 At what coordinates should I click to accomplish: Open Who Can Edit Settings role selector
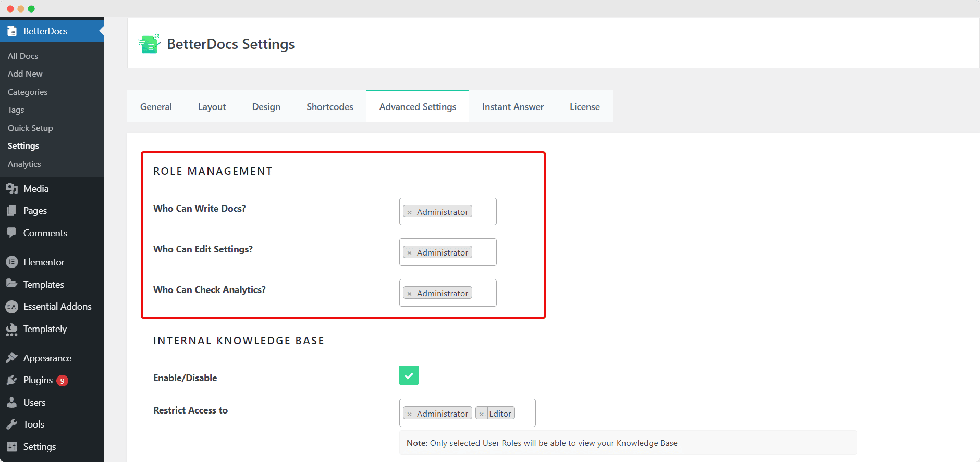[x=448, y=252]
